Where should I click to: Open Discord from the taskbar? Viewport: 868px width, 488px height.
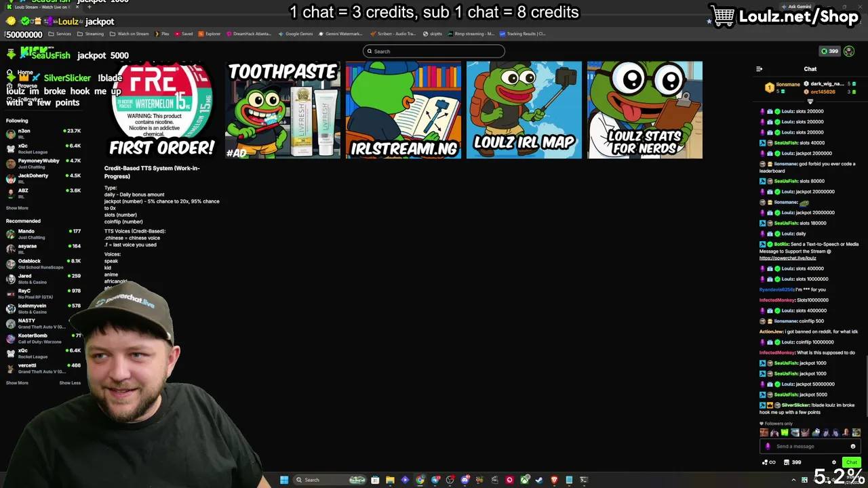[465, 480]
